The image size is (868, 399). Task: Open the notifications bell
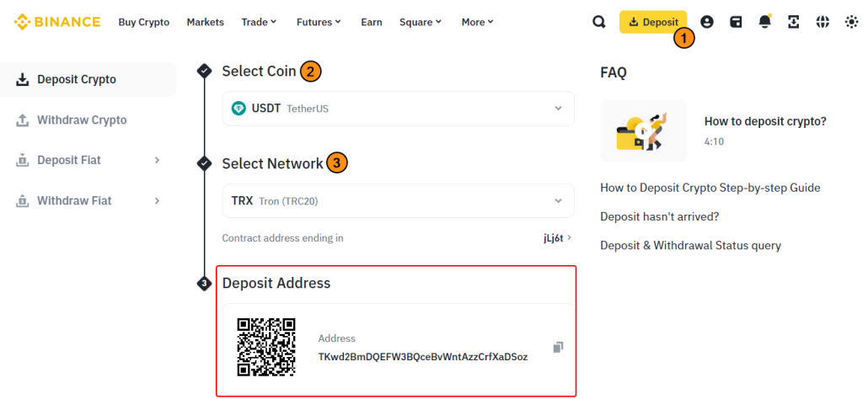pos(764,22)
